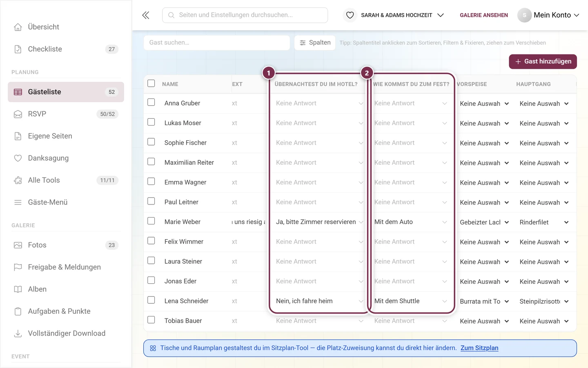Select checkbox for Lukas Moser

(x=151, y=122)
